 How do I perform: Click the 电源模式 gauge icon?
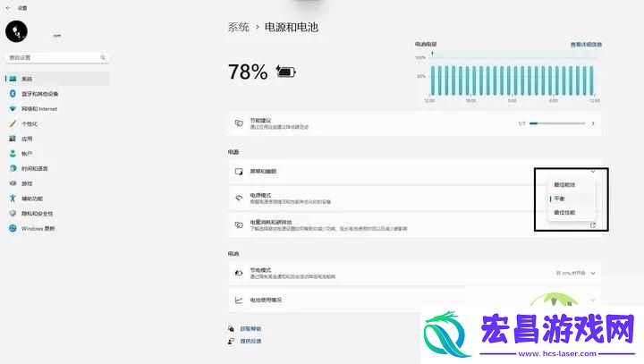pyautogui.click(x=239, y=198)
